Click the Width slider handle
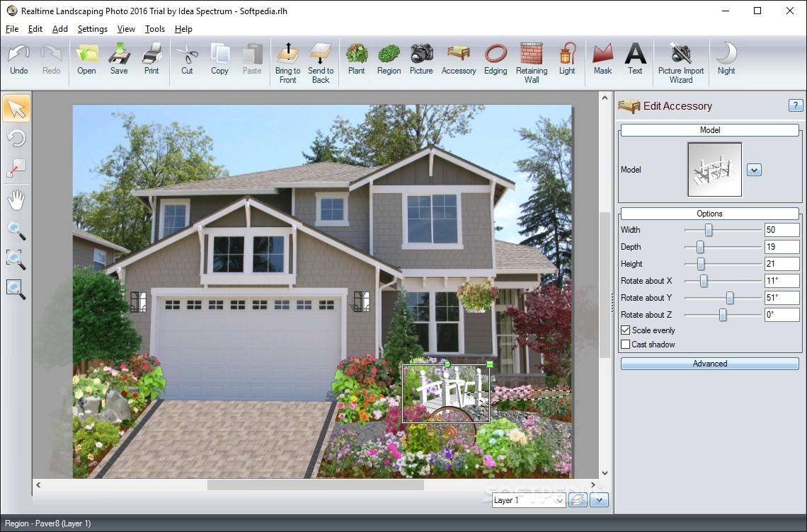This screenshot has width=807, height=532. click(709, 230)
